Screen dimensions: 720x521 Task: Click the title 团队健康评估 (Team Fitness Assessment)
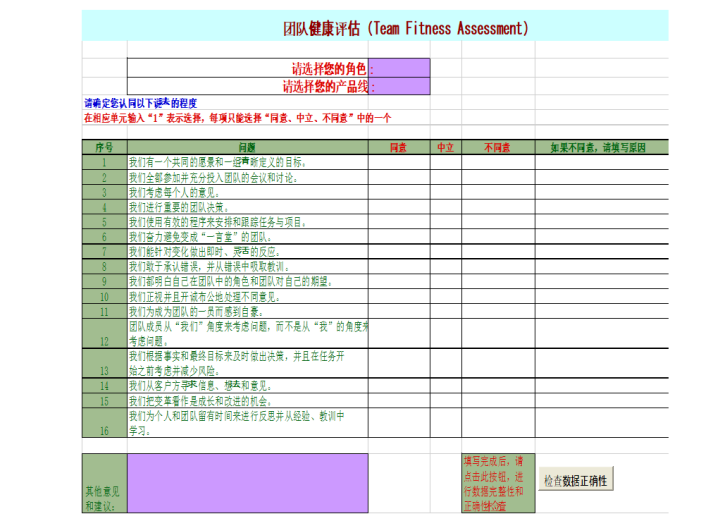click(406, 28)
